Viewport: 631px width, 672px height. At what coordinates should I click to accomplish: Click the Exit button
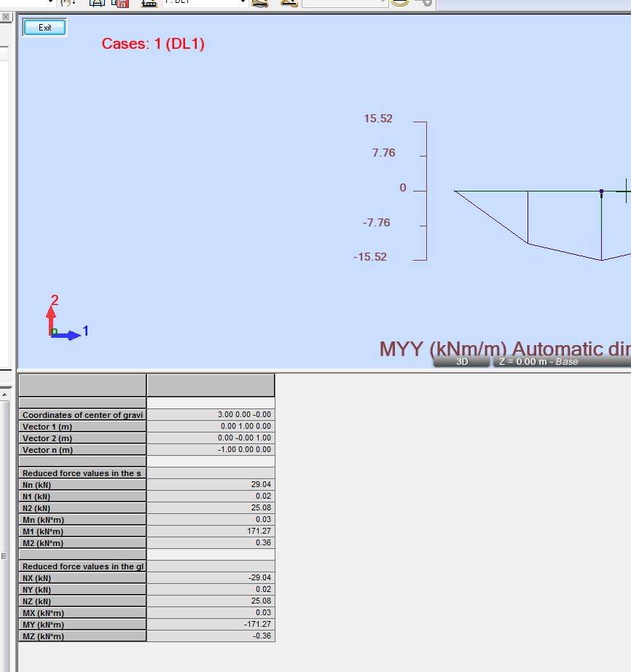pos(44,28)
